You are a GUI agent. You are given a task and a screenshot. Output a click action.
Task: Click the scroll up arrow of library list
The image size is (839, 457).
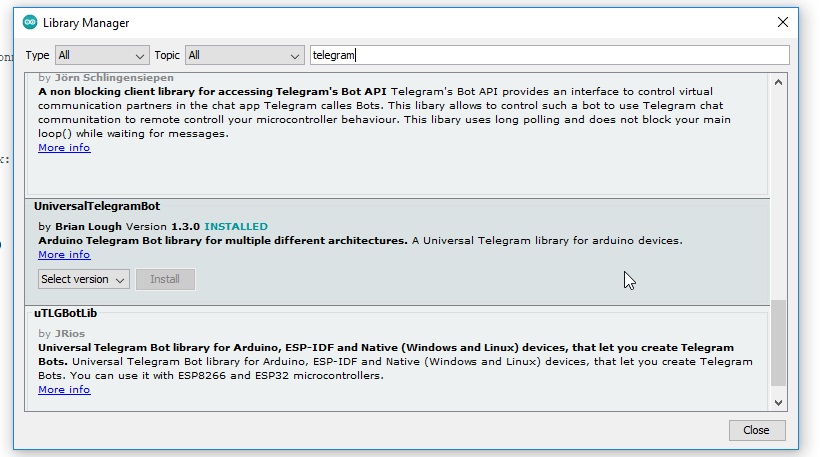(779, 82)
